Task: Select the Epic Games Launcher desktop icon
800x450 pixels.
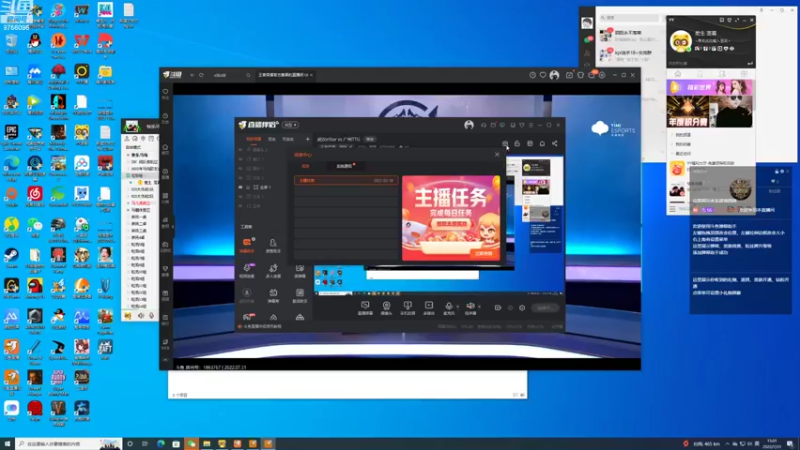Action: pyautogui.click(x=11, y=136)
